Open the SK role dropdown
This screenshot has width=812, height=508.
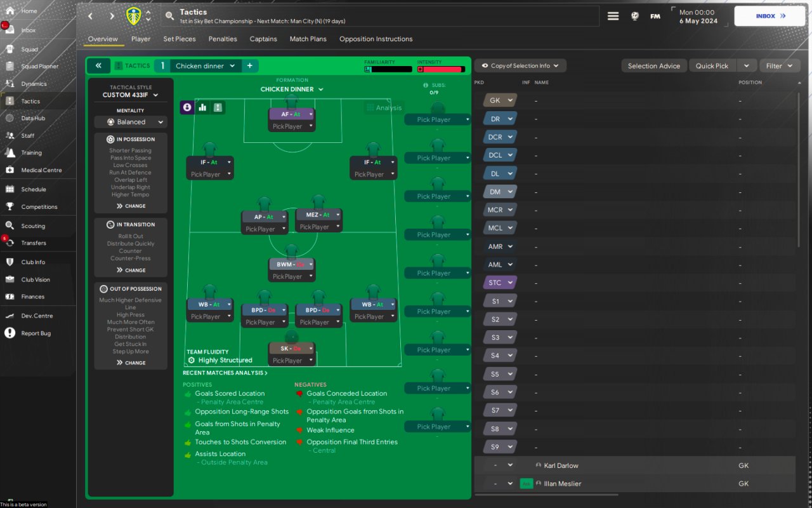tap(292, 349)
